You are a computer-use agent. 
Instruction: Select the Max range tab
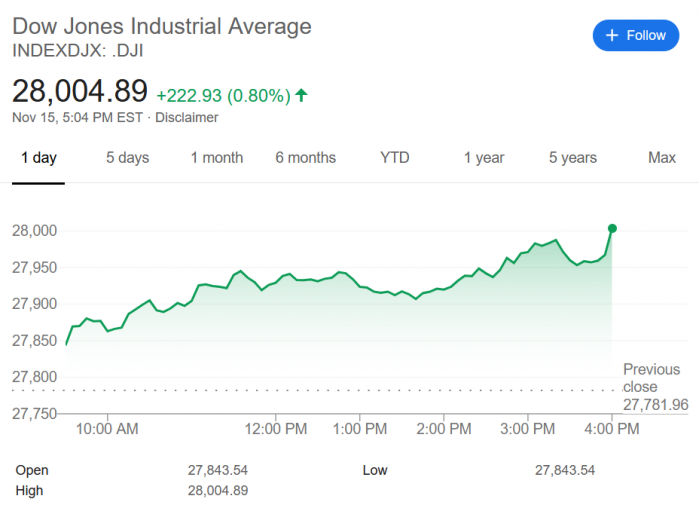coord(662,158)
